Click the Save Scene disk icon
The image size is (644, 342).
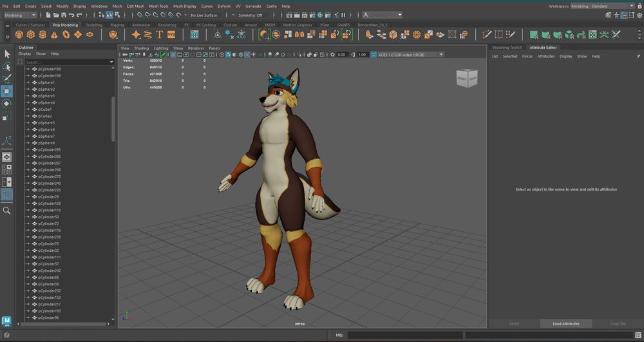pyautogui.click(x=64, y=15)
